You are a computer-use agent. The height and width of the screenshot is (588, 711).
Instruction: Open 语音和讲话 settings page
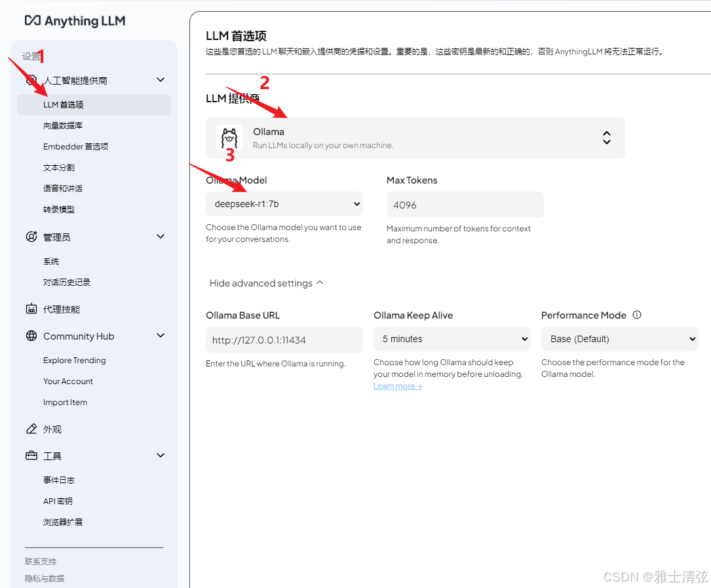coord(63,188)
